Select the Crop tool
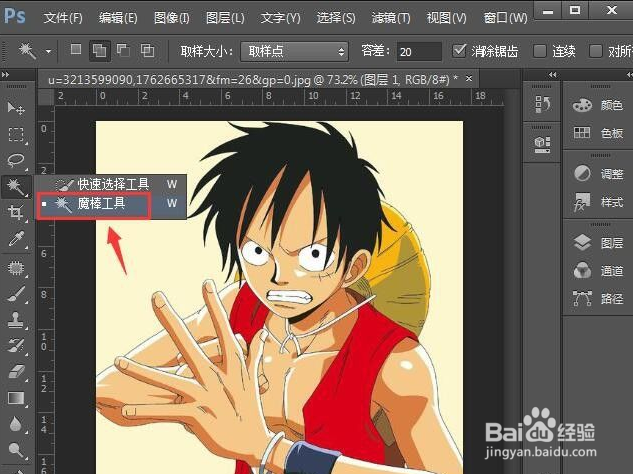The image size is (633, 474). (x=16, y=212)
